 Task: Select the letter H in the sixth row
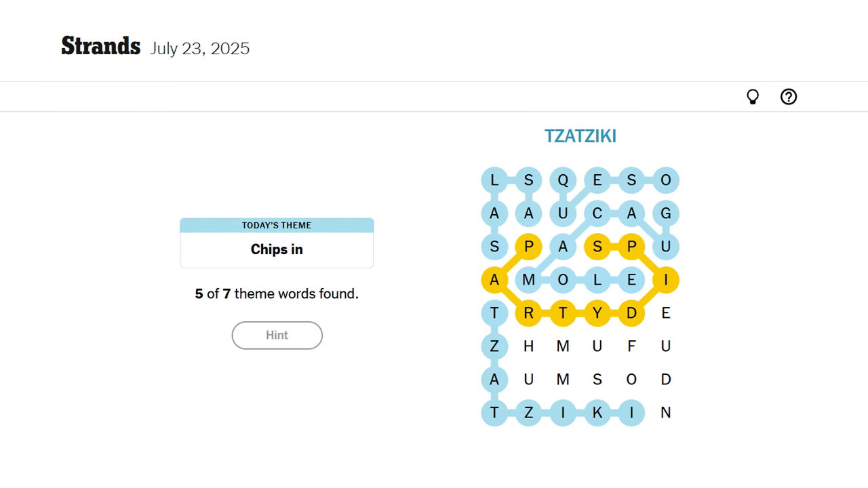point(529,346)
